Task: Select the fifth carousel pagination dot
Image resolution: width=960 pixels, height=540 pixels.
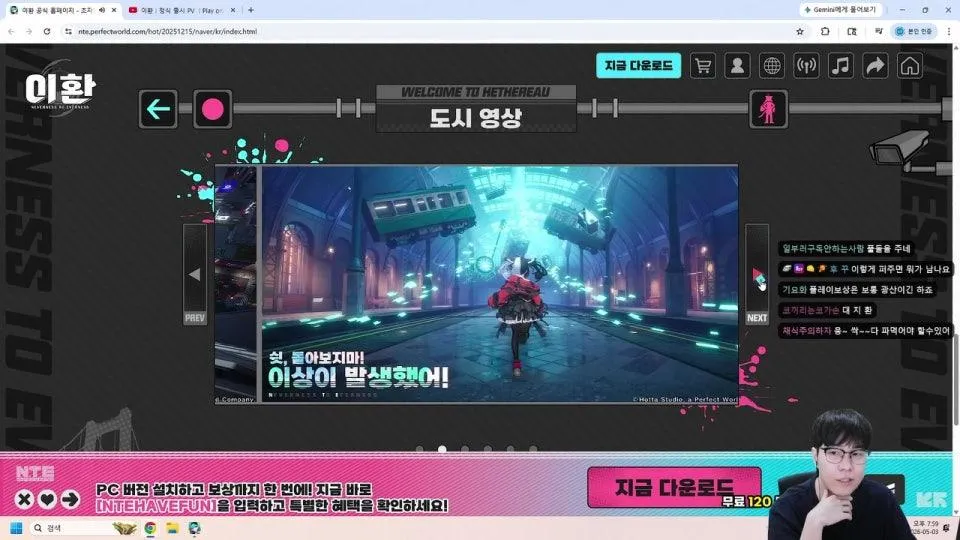Action: (x=510, y=449)
